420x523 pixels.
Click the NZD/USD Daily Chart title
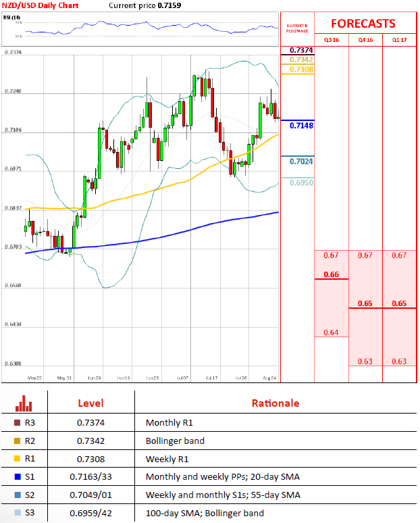coord(40,5)
